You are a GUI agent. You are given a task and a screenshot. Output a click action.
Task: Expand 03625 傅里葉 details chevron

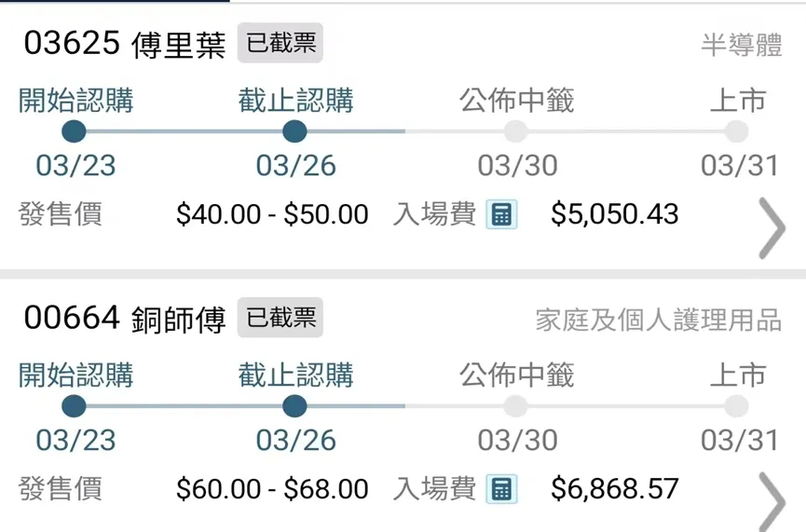(772, 227)
